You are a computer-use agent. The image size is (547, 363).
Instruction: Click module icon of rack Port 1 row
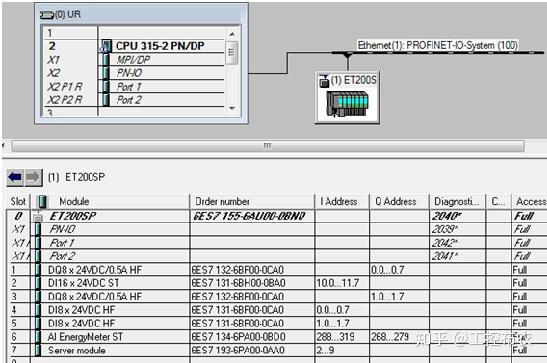pos(106,86)
